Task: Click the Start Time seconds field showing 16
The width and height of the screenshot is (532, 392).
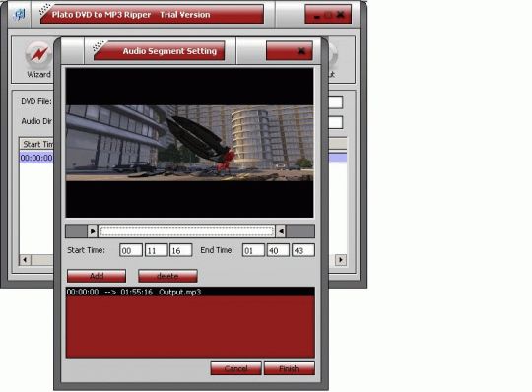Action: (181, 250)
